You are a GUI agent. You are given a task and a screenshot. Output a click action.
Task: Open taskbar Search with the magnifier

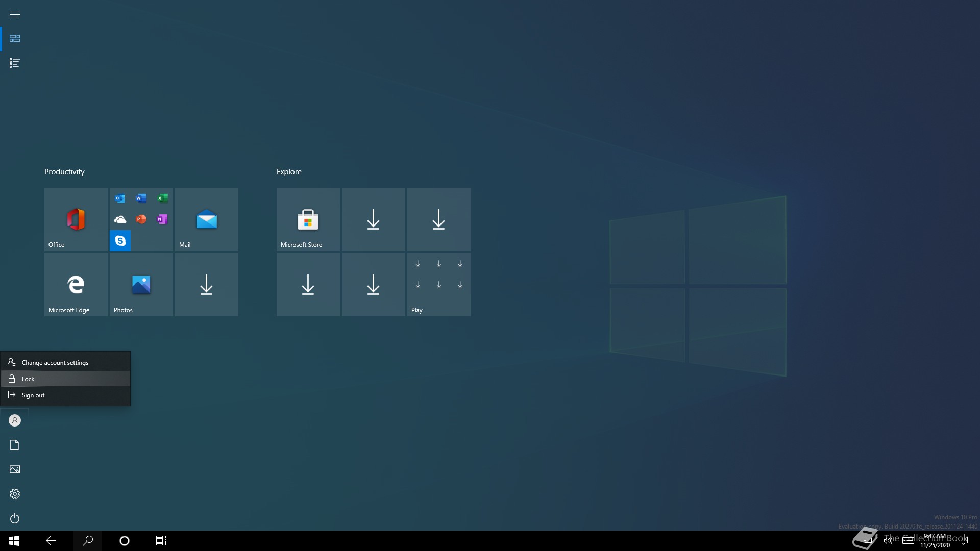88,541
